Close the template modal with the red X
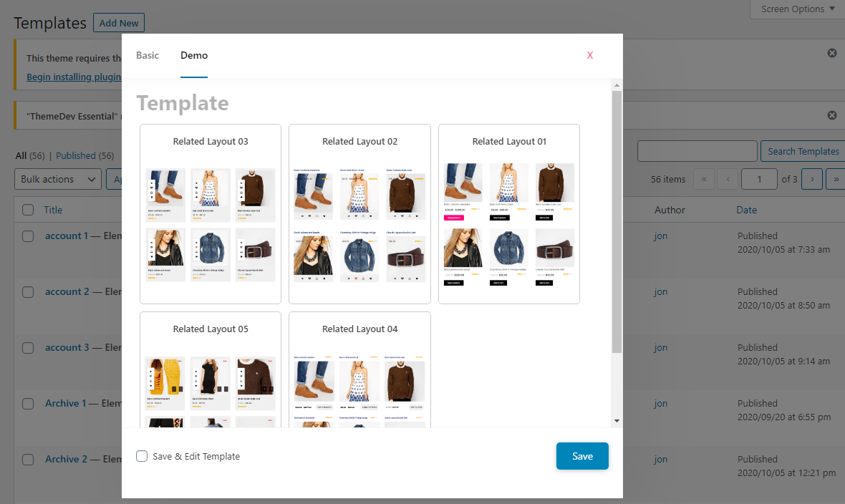This screenshot has height=504, width=845. 590,56
